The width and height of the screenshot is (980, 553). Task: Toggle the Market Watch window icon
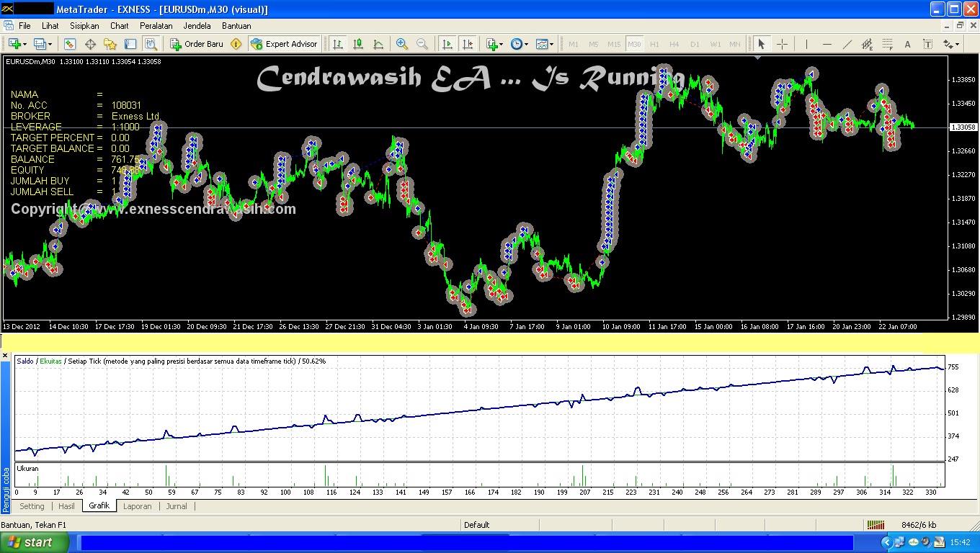click(x=70, y=44)
